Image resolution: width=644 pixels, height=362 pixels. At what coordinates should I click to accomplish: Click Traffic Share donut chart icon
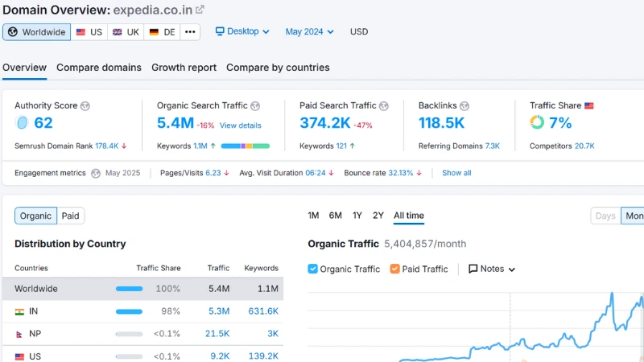[x=537, y=122]
